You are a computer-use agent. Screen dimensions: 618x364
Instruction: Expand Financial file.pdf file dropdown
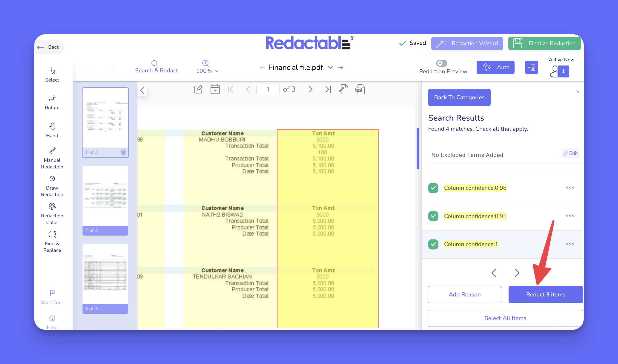coord(330,67)
